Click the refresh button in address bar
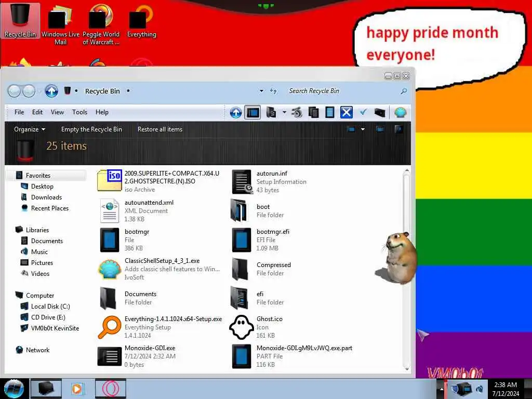532x399 pixels. [273, 91]
